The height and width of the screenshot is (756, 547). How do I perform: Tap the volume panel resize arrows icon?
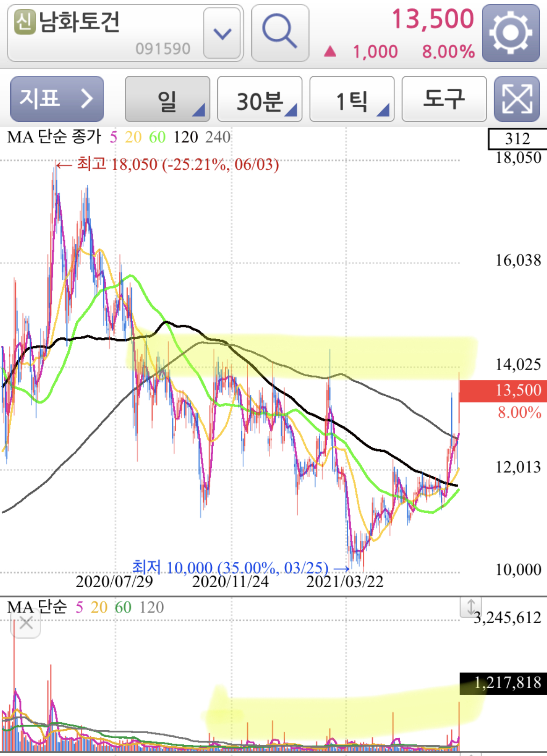[x=471, y=607]
